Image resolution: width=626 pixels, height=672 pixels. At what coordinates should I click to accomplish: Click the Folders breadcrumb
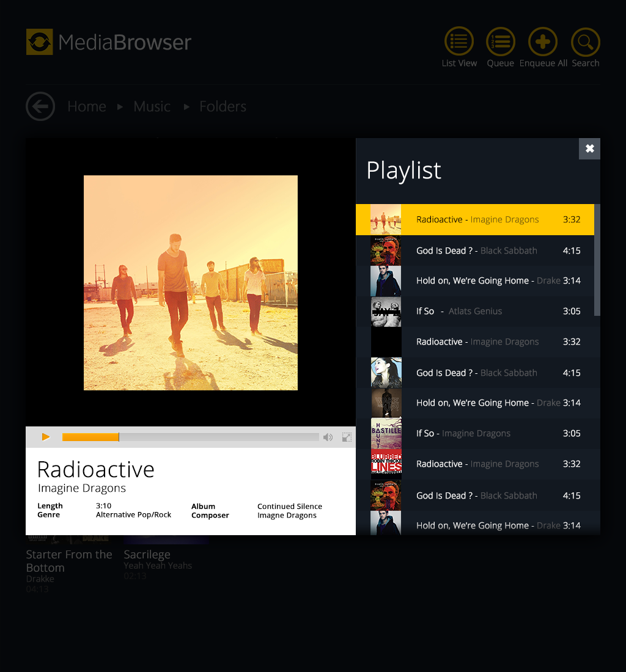click(x=223, y=106)
